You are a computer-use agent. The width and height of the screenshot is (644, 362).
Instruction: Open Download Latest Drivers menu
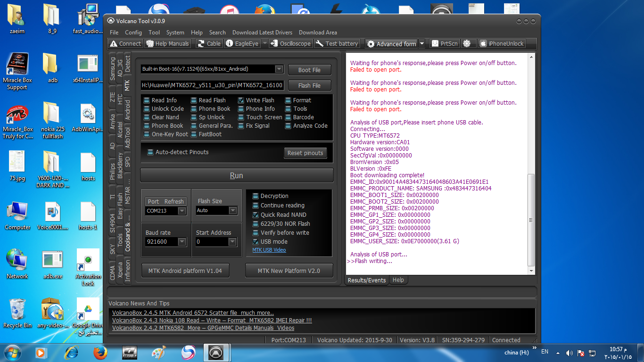click(262, 33)
